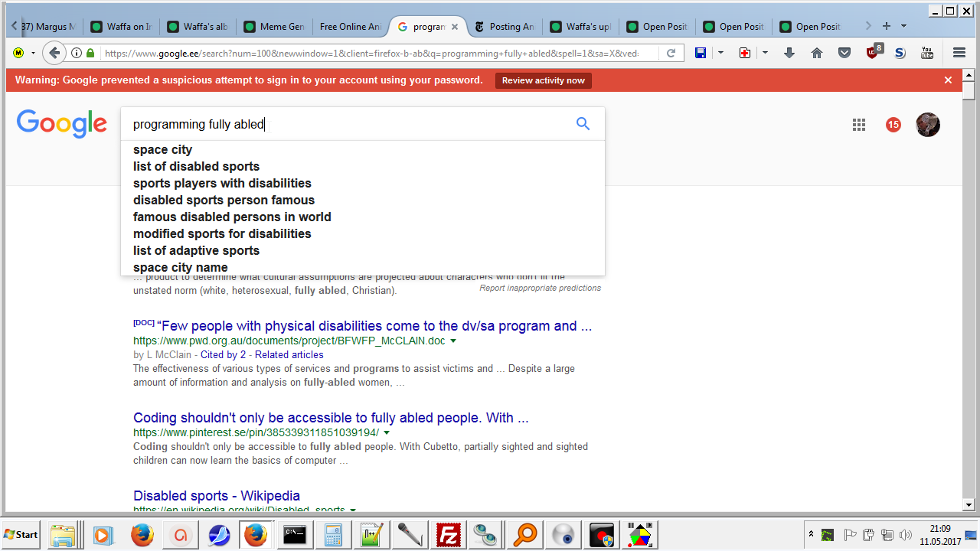980x551 pixels.
Task: Open the calculator taskbar icon
Action: [x=333, y=534]
